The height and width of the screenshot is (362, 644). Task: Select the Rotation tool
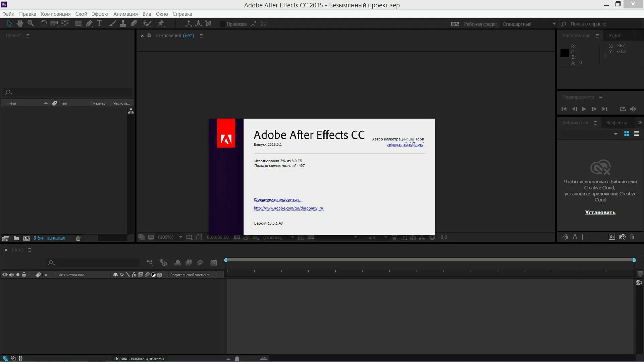click(44, 23)
